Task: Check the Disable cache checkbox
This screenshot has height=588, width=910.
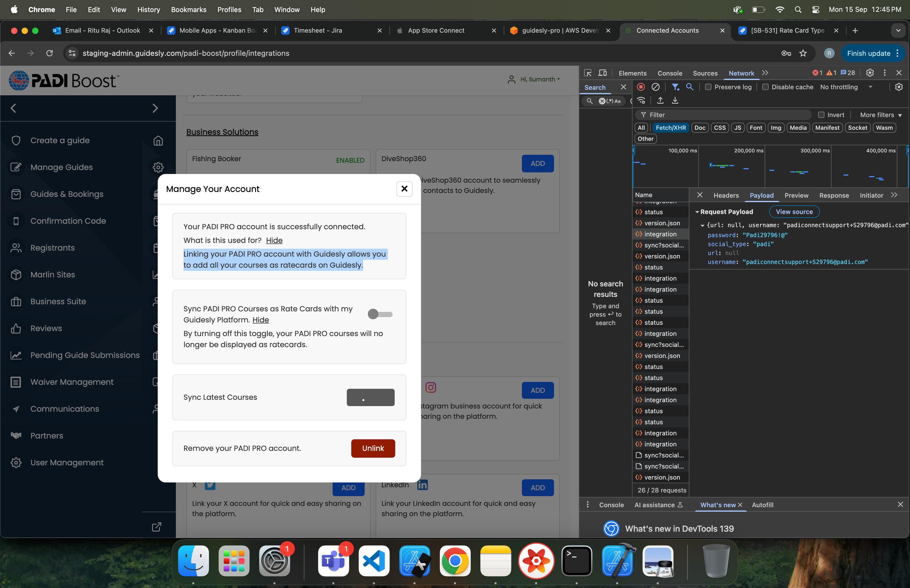Action: coord(765,87)
